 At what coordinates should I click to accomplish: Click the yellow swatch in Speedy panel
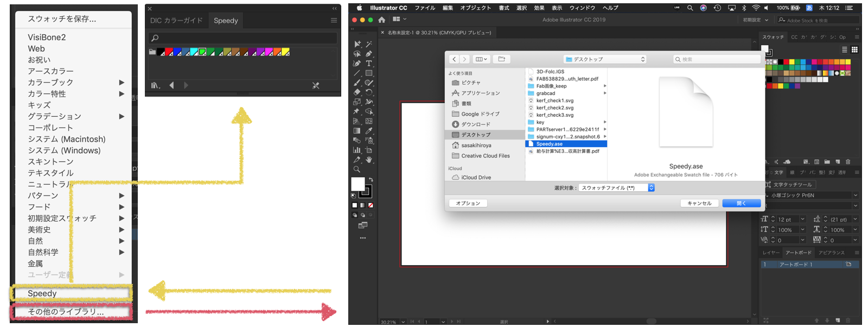285,52
